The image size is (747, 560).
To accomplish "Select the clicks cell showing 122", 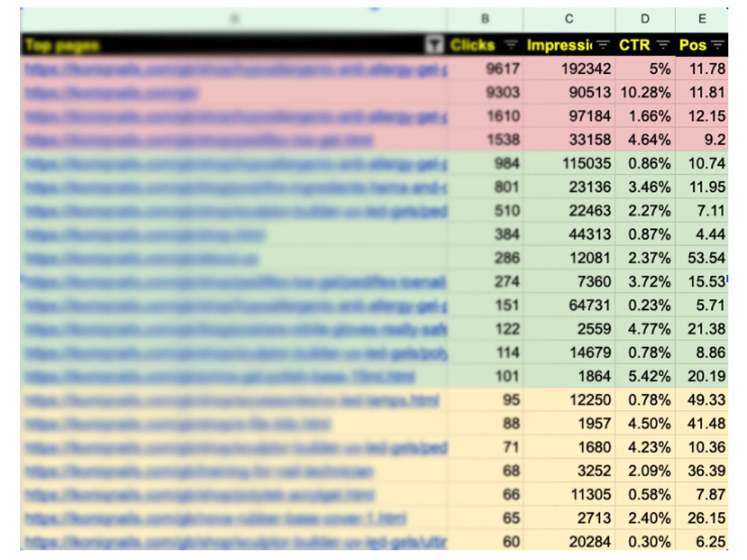I will click(485, 329).
